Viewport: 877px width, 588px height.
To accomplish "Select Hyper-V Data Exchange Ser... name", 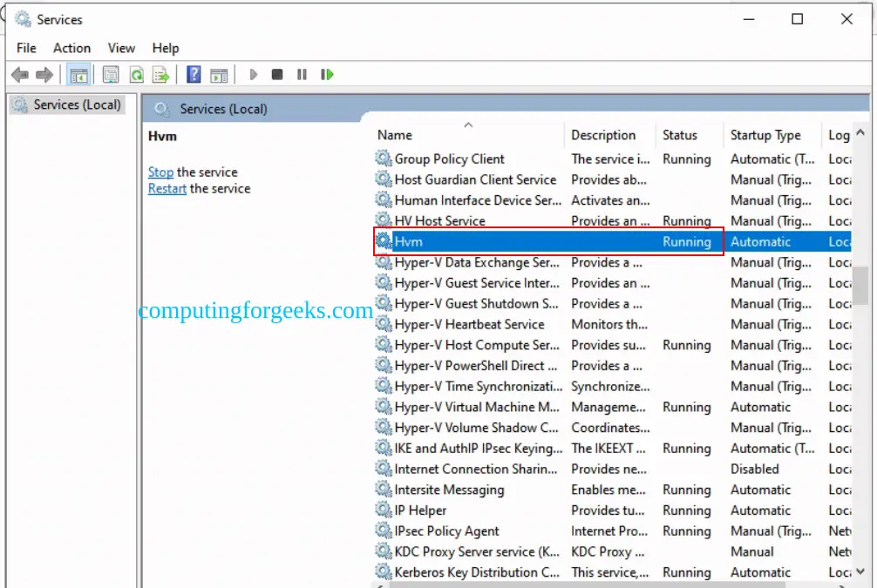I will (477, 262).
